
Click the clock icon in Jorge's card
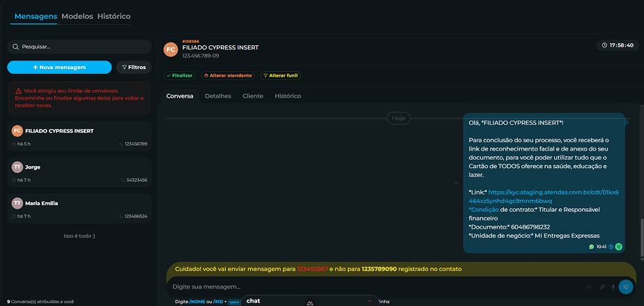pos(14,181)
